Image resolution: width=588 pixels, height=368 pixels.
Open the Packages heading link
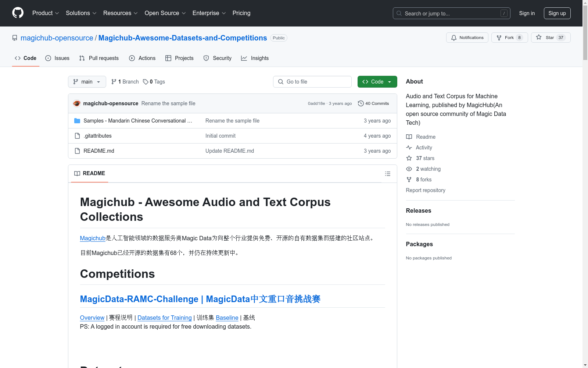coord(419,244)
